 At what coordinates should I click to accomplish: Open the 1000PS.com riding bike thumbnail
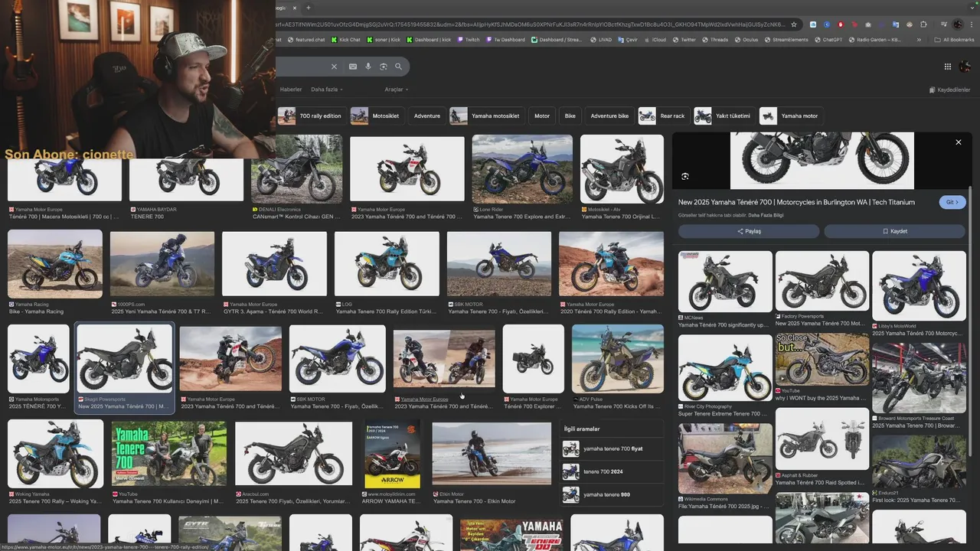point(162,265)
